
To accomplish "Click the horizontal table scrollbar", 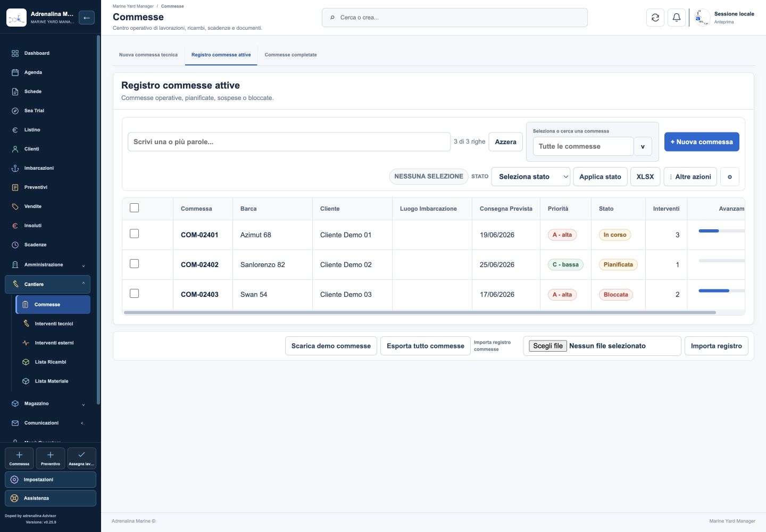I will pyautogui.click(x=420, y=312).
